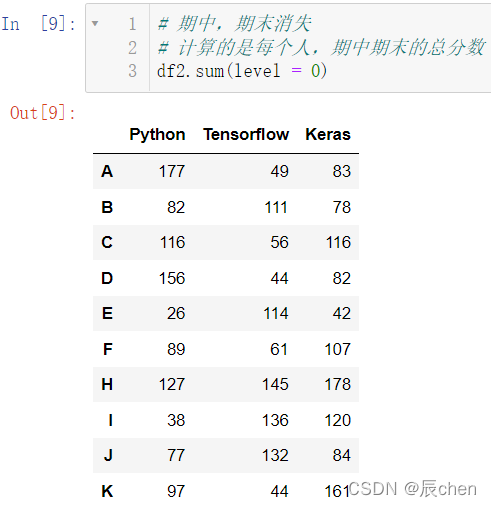
Task: Collapse cell 9 with the triangle arrow
Action: point(95,24)
